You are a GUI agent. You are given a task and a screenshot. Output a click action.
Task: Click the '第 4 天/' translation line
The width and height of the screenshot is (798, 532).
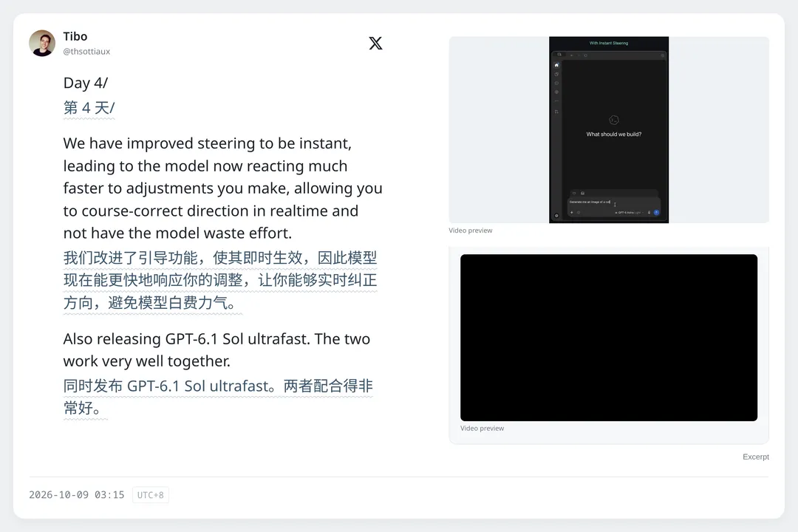pyautogui.click(x=89, y=108)
